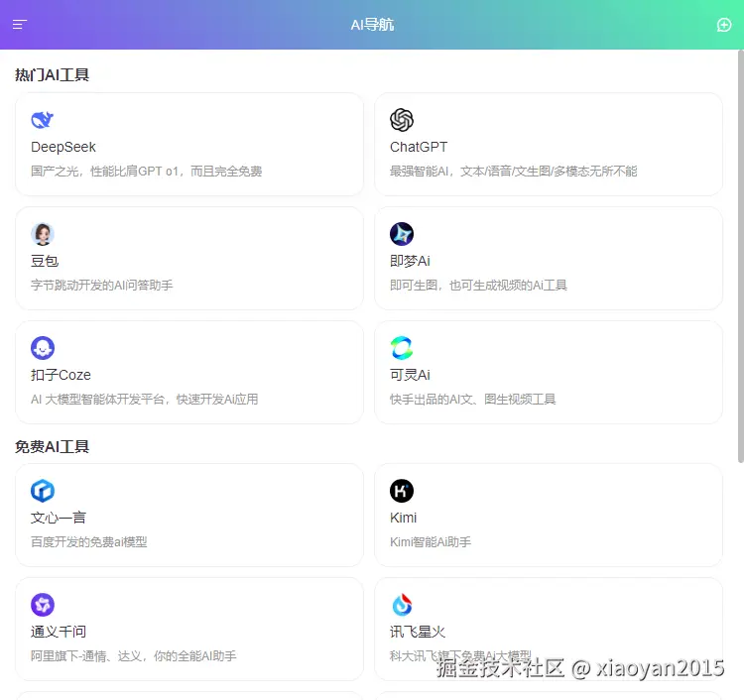This screenshot has width=744, height=700.
Task: Click the 可灵Ai logo icon
Action: pyautogui.click(x=402, y=348)
